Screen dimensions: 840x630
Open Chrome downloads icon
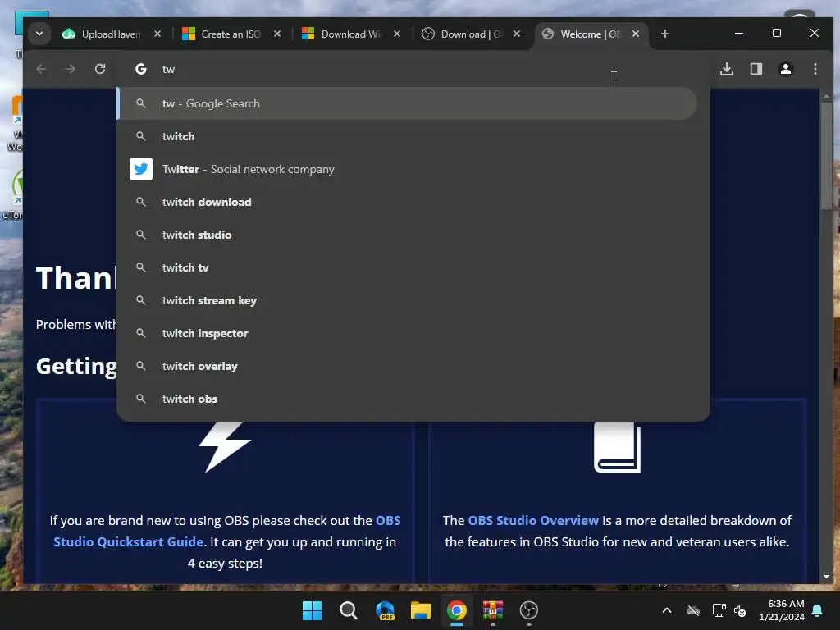click(727, 69)
